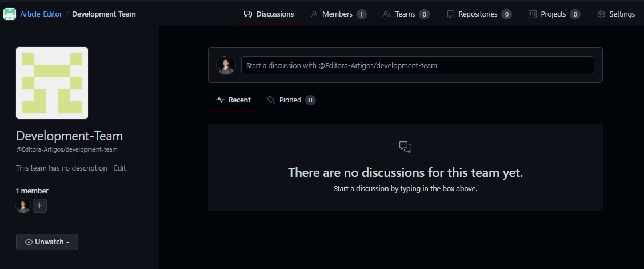Click the Members person icon
This screenshot has width=644, height=269.
coord(314,14)
